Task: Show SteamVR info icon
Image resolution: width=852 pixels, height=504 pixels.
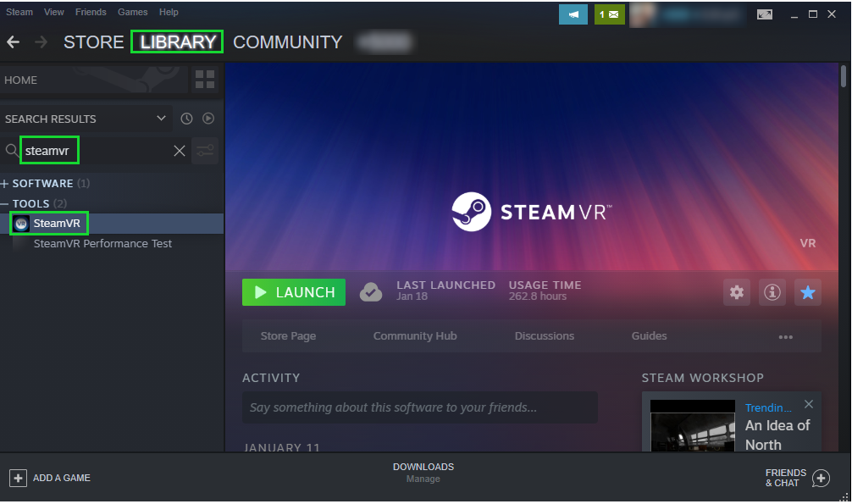Action: click(772, 292)
